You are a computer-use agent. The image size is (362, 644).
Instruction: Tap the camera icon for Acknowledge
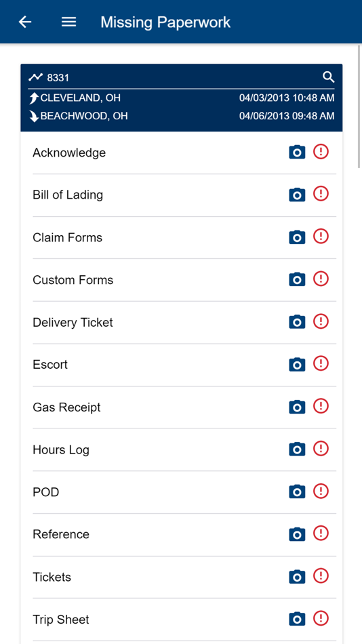tap(297, 153)
